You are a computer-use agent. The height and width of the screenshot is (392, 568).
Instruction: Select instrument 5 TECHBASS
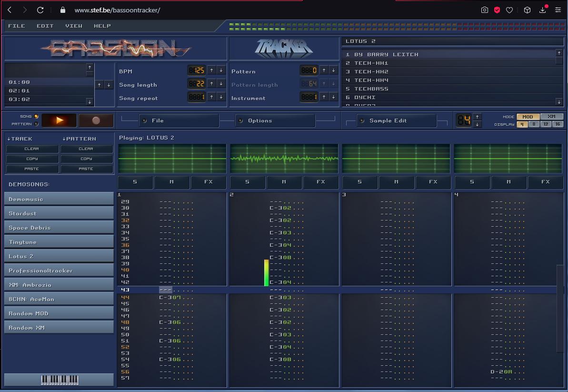click(448, 89)
